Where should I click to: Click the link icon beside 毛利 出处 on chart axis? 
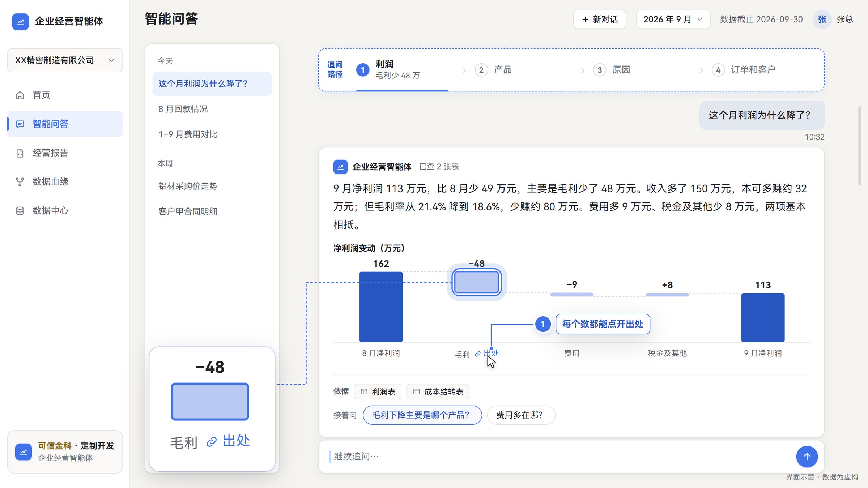coord(477,354)
